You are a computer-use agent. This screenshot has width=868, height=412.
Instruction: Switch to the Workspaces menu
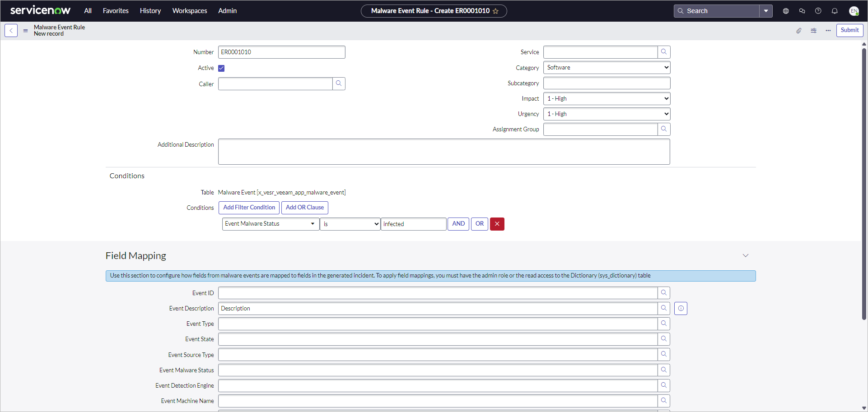pyautogui.click(x=189, y=10)
